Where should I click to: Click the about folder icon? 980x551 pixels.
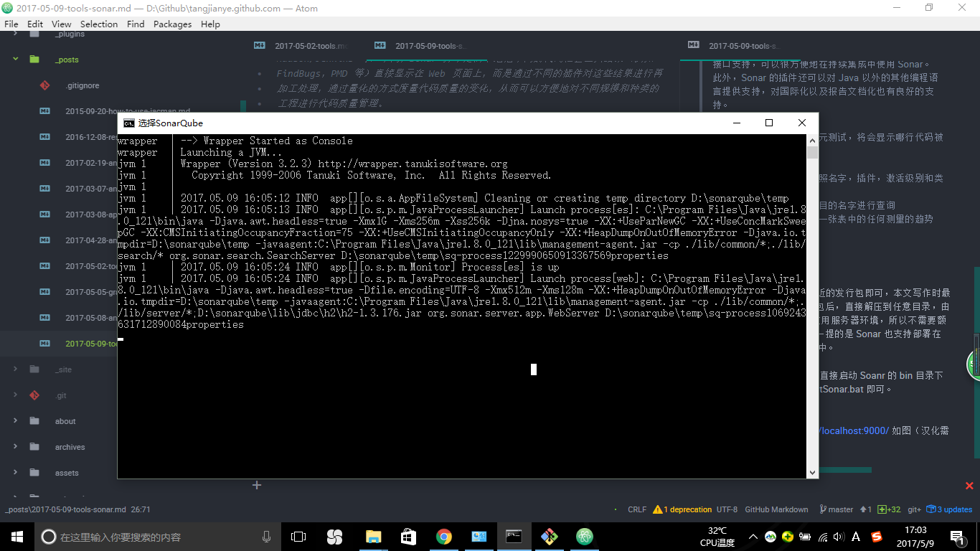[34, 421]
